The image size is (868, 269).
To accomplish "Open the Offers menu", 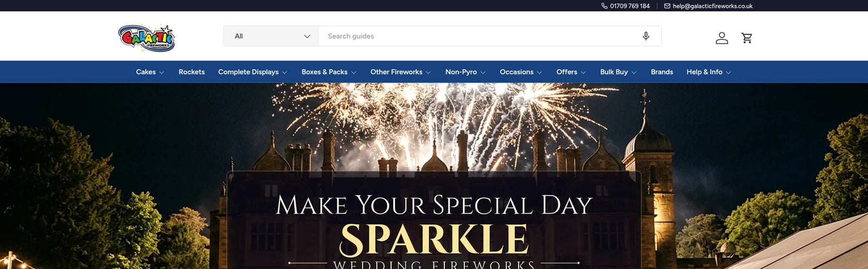I will (x=571, y=72).
